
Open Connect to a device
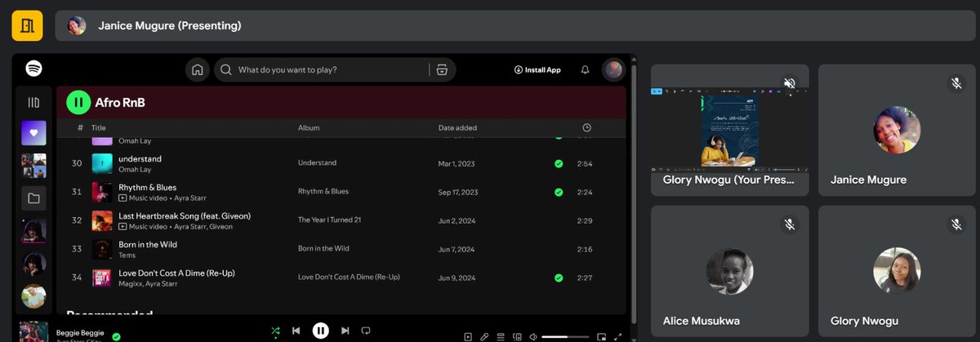517,336
